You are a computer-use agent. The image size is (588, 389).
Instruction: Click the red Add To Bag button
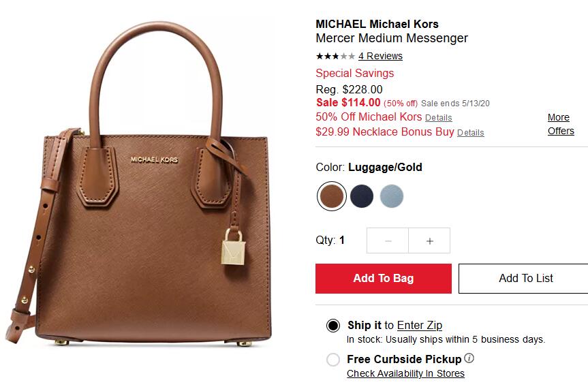point(383,279)
